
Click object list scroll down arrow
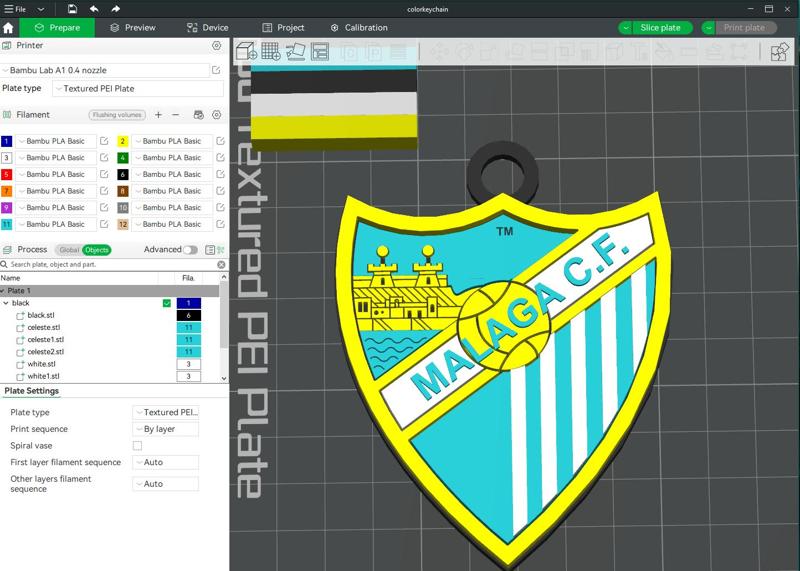pos(224,378)
